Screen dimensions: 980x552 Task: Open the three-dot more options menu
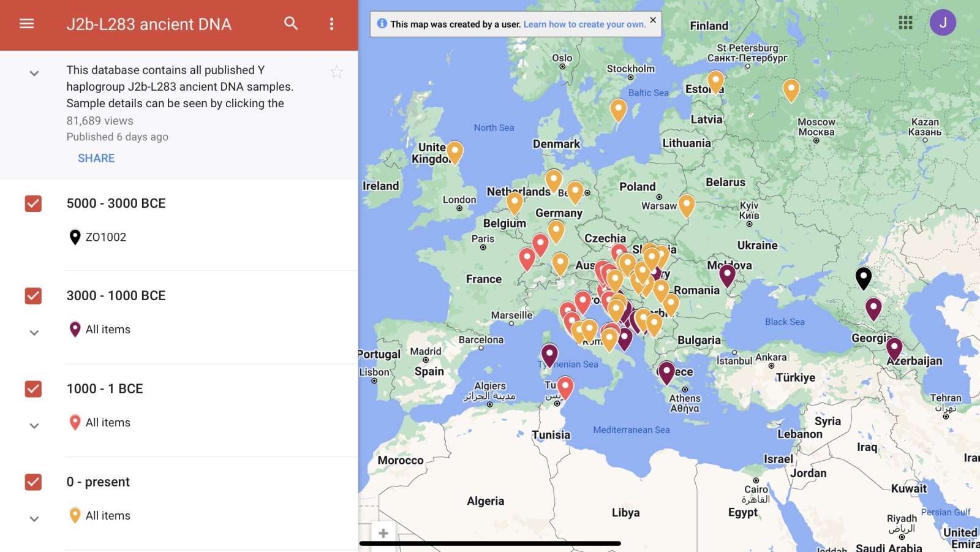click(x=331, y=24)
